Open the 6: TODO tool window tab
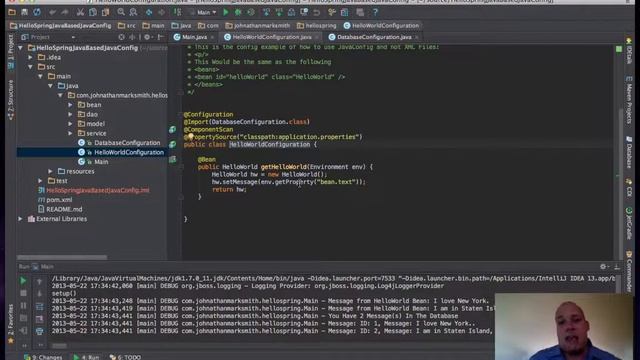Viewport: 640px width, 360px height. [125, 357]
